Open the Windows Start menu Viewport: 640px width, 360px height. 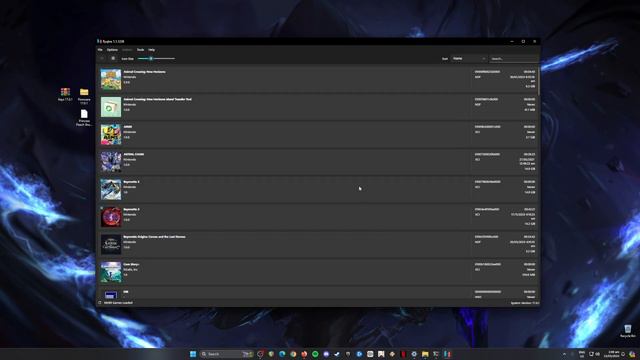[193, 354]
